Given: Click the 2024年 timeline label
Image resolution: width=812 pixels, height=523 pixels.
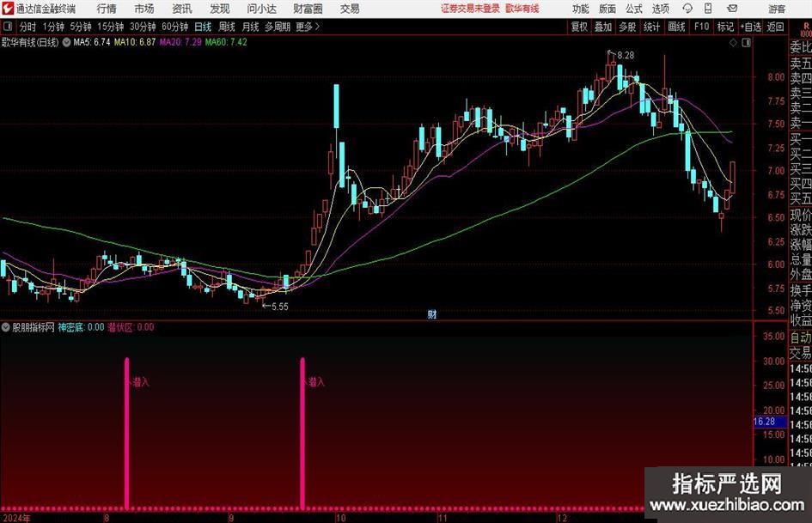Looking at the screenshot, I should click(16, 518).
